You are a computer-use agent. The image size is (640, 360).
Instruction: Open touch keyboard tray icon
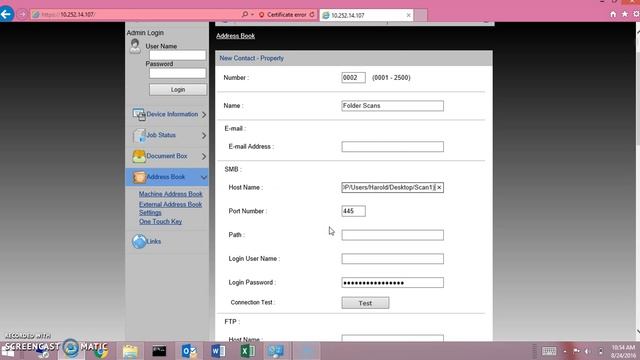point(549,351)
